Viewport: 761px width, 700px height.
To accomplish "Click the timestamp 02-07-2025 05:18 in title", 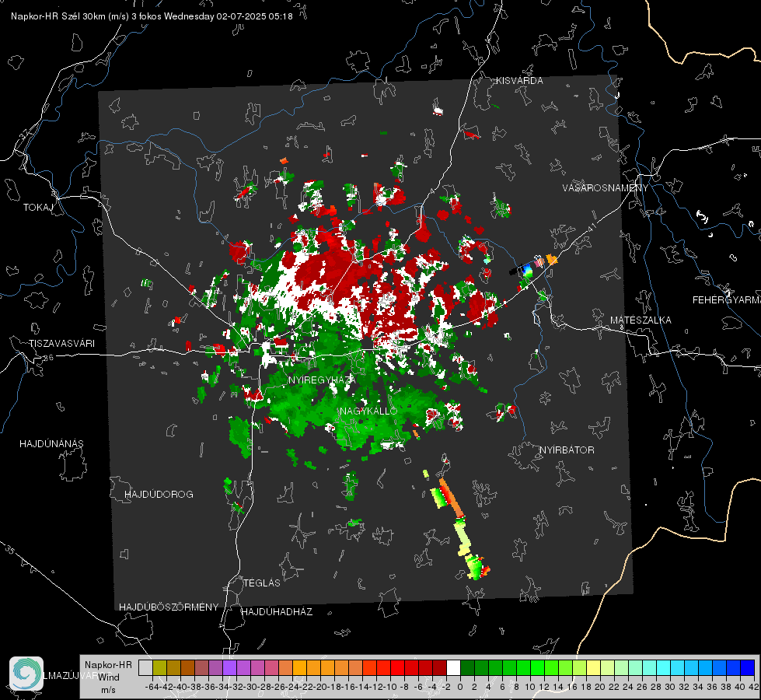I will coord(254,16).
